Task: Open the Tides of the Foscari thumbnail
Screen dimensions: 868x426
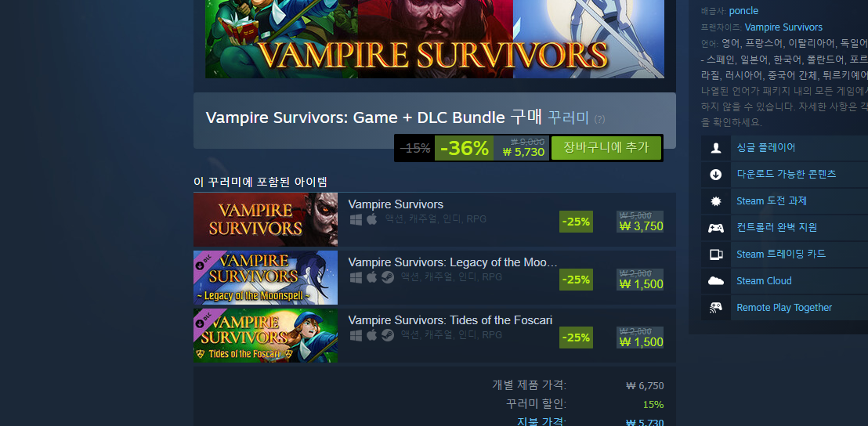Action: [x=266, y=336]
